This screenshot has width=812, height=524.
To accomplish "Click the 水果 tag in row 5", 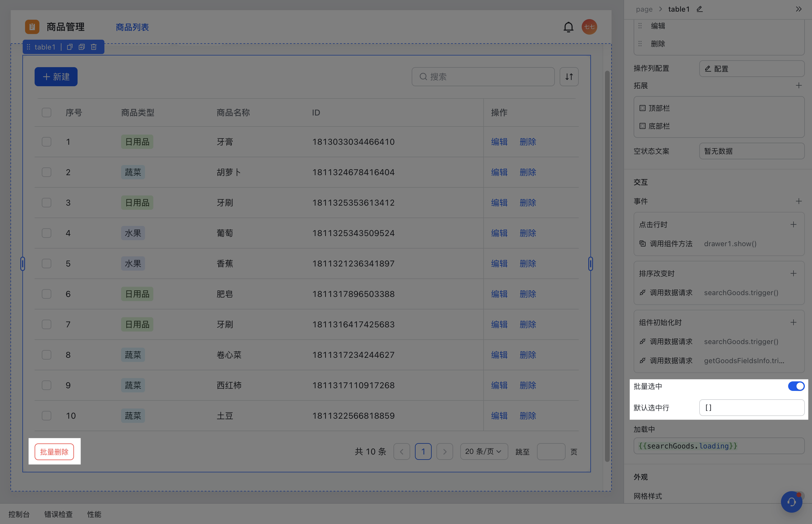I will (x=133, y=264).
